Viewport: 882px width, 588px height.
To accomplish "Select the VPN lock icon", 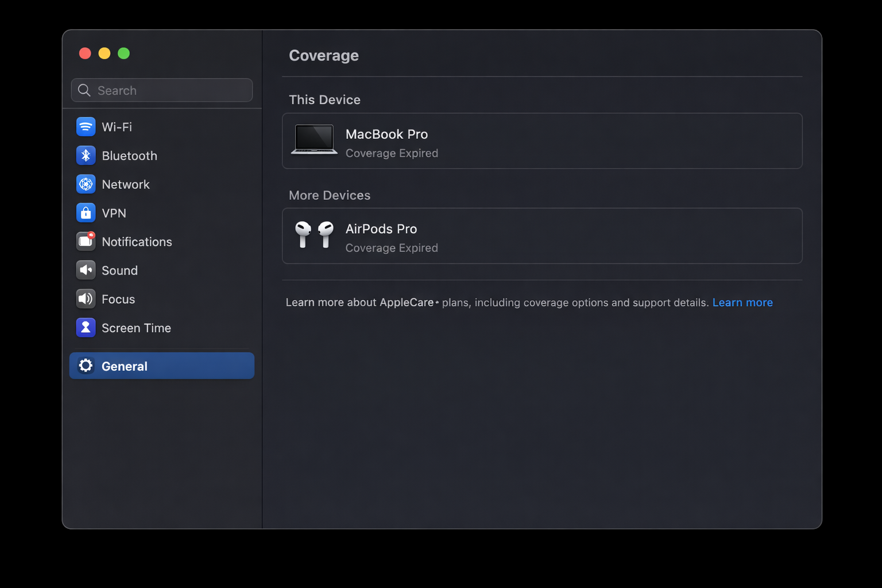I will tap(86, 212).
